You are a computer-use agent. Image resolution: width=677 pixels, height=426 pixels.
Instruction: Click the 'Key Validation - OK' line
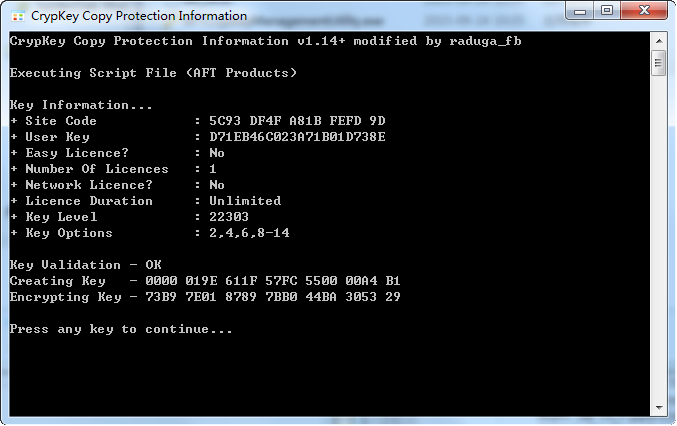(x=85, y=265)
